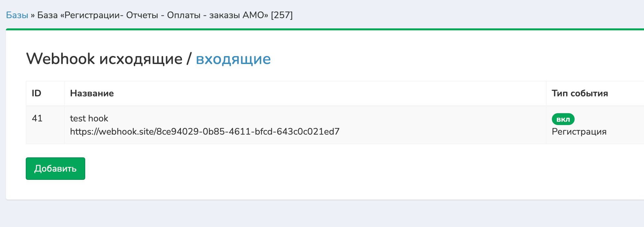Click the test hook name
This screenshot has width=644, height=227.
point(89,118)
